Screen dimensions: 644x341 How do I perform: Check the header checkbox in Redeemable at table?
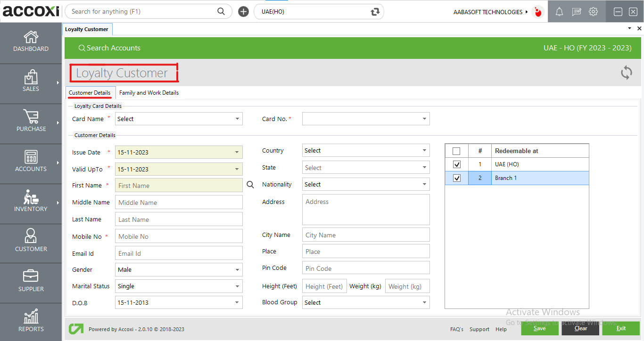click(x=456, y=150)
